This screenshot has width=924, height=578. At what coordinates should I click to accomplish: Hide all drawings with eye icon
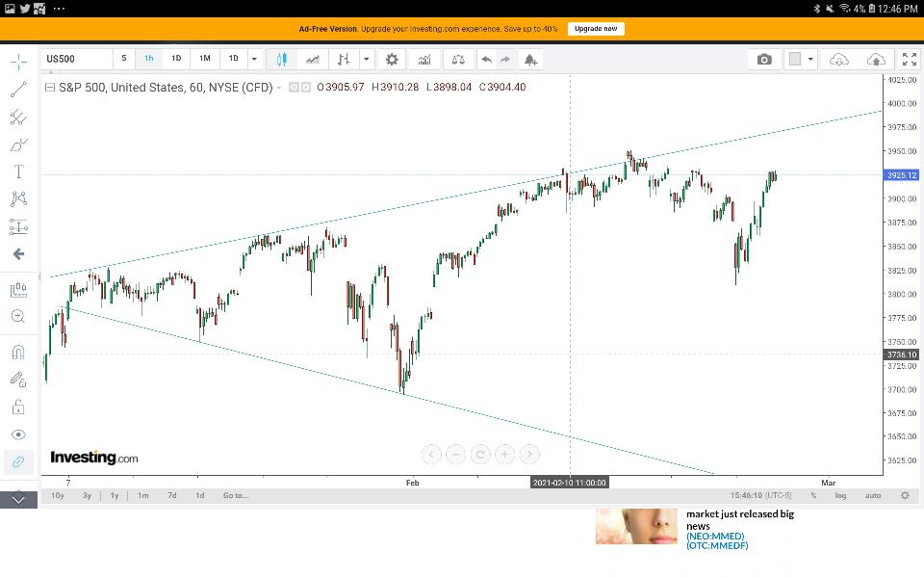coord(18,434)
